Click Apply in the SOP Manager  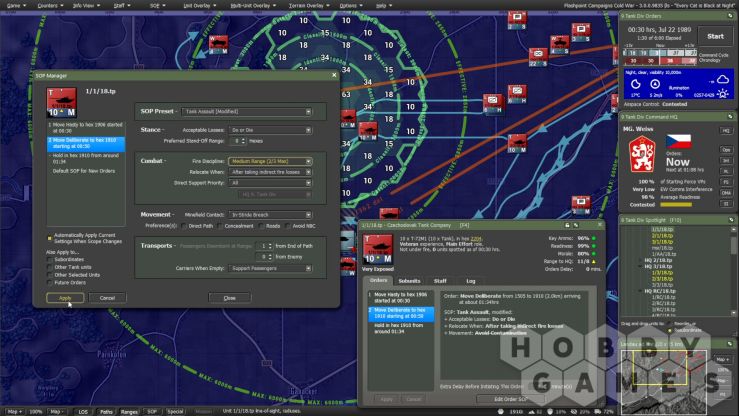coord(65,298)
